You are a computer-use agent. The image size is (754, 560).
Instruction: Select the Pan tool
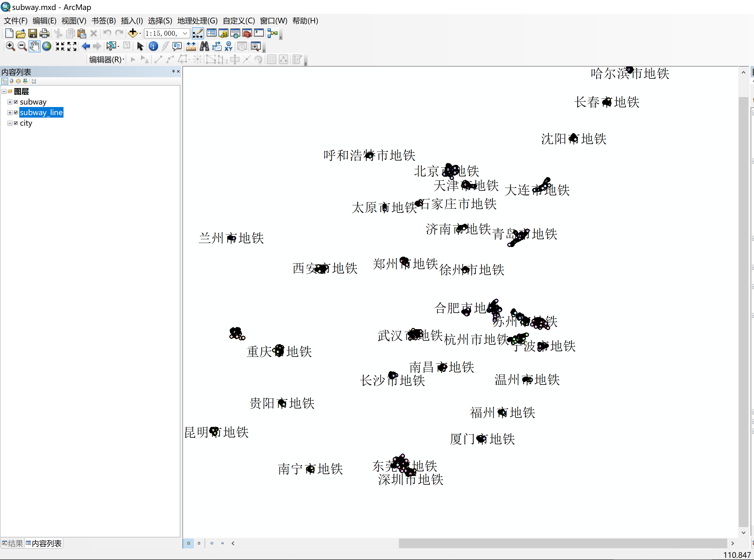click(x=34, y=46)
